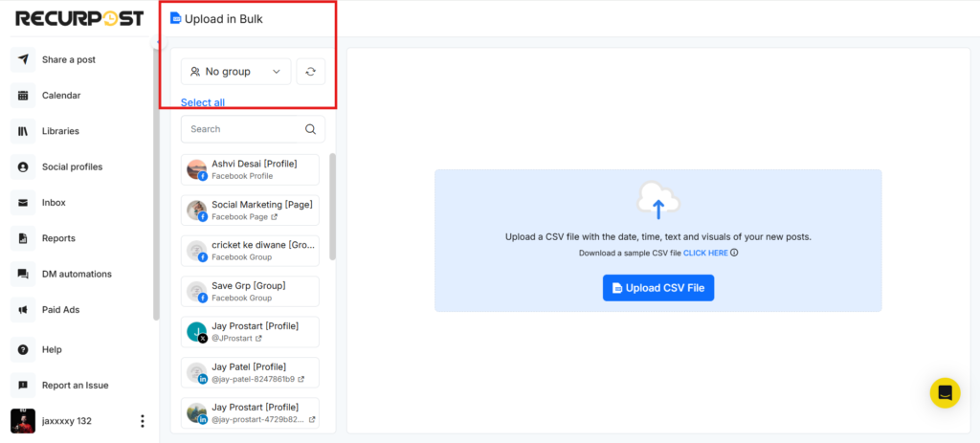
Task: Open external link for @jay-prostart-4729b82
Action: (312, 419)
